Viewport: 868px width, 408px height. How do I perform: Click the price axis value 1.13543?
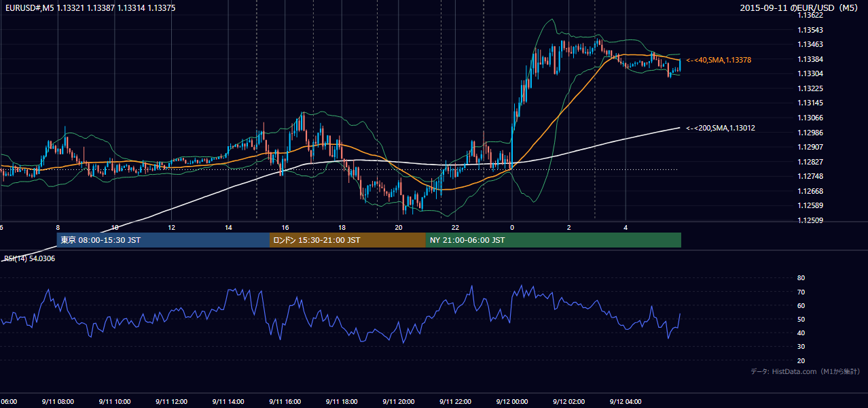click(x=811, y=30)
